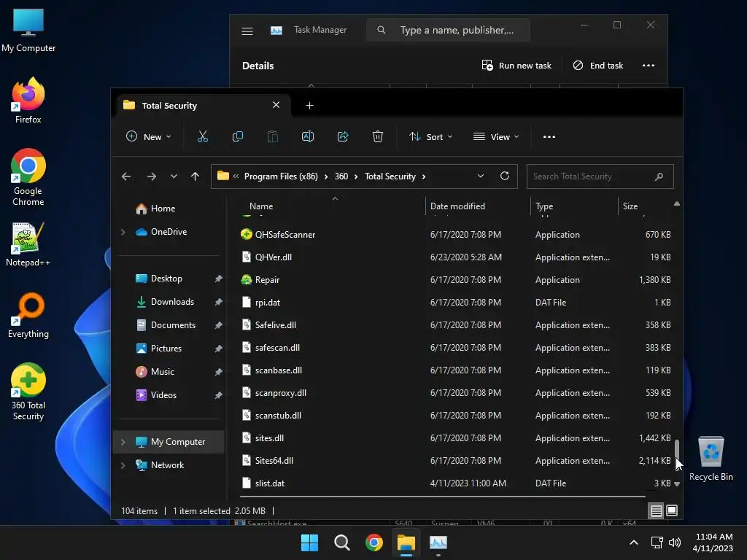Expand the address bar history dropdown
The height and width of the screenshot is (560, 747).
[481, 176]
